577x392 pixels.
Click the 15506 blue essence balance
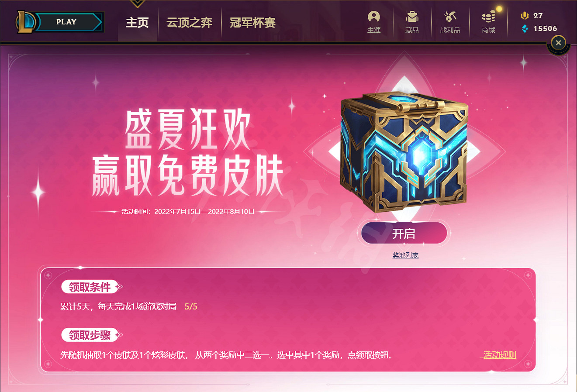coord(545,29)
